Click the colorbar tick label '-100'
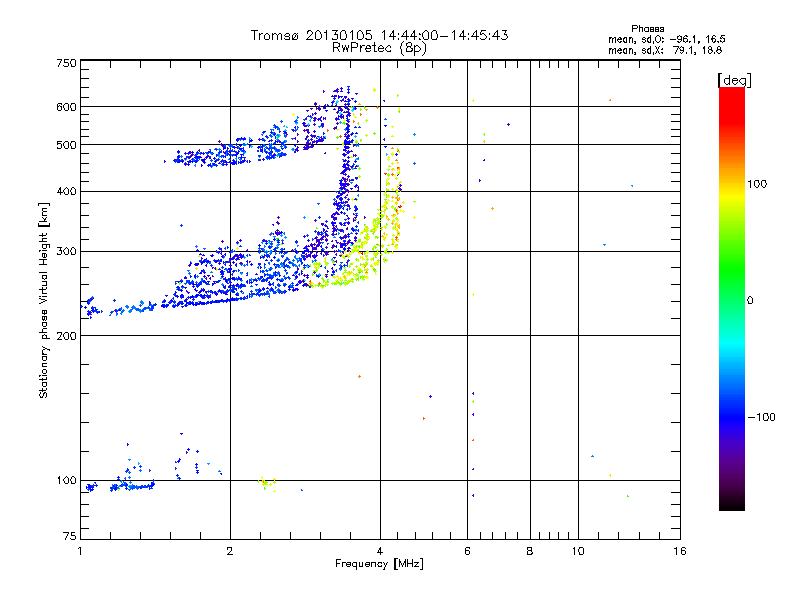 (x=761, y=417)
